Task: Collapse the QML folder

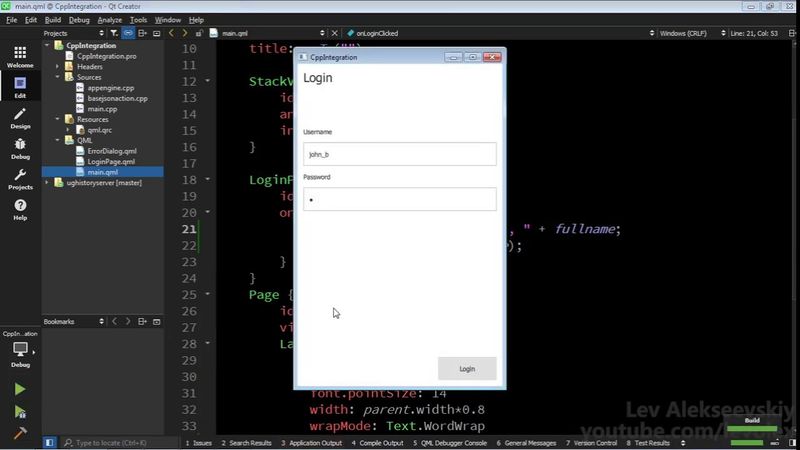Action: [x=58, y=140]
